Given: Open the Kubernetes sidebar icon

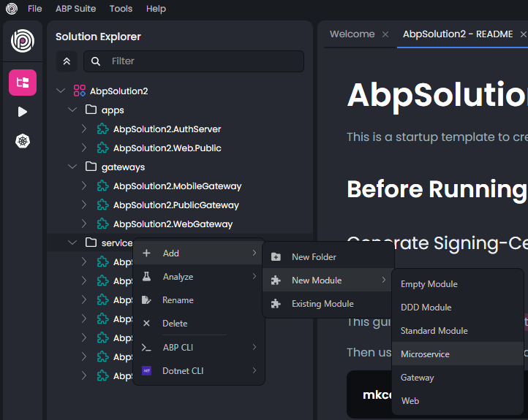Looking at the screenshot, I should click(22, 141).
